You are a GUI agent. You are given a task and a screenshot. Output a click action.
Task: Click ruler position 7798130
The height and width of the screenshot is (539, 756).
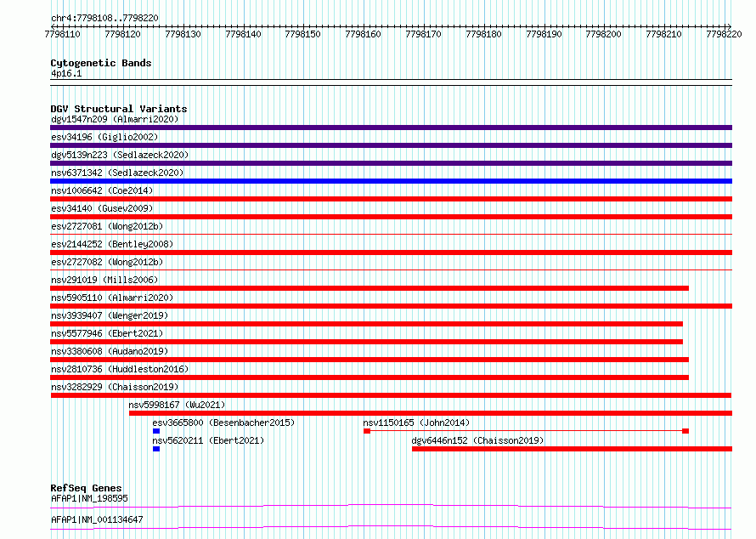point(183,34)
